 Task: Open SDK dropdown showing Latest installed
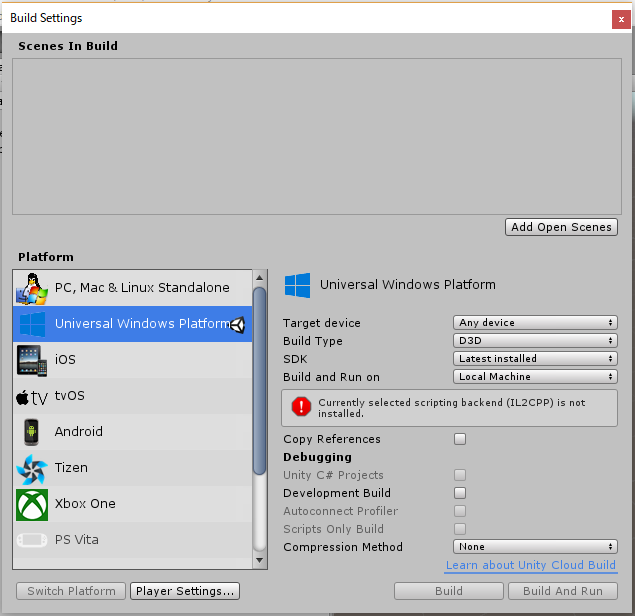(x=535, y=358)
